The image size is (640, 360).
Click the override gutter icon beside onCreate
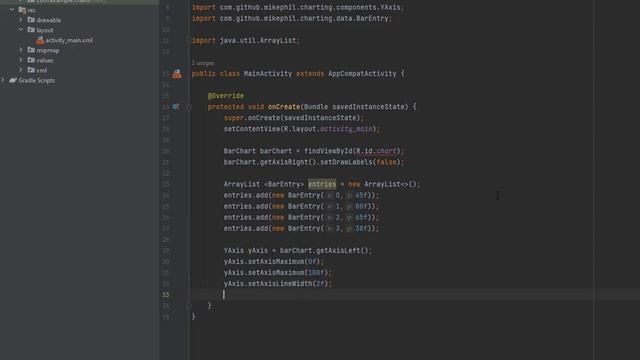[176, 107]
